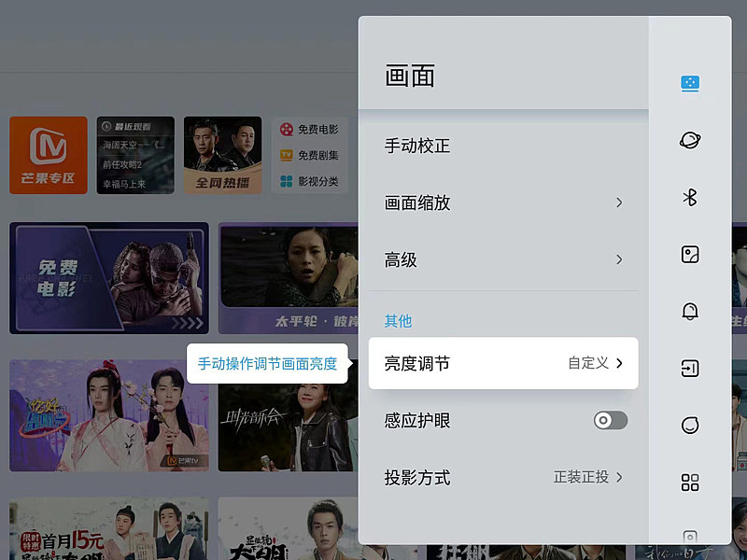
Task: Open the circular assistant icon in sidebar
Action: point(690,426)
